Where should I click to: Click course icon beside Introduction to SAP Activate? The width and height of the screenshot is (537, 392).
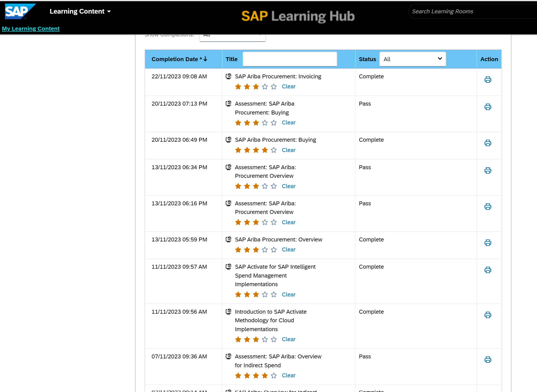tap(228, 312)
